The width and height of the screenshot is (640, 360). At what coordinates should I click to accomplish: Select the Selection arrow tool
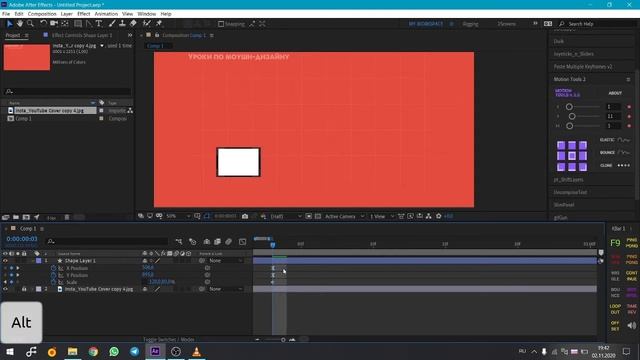(9, 24)
